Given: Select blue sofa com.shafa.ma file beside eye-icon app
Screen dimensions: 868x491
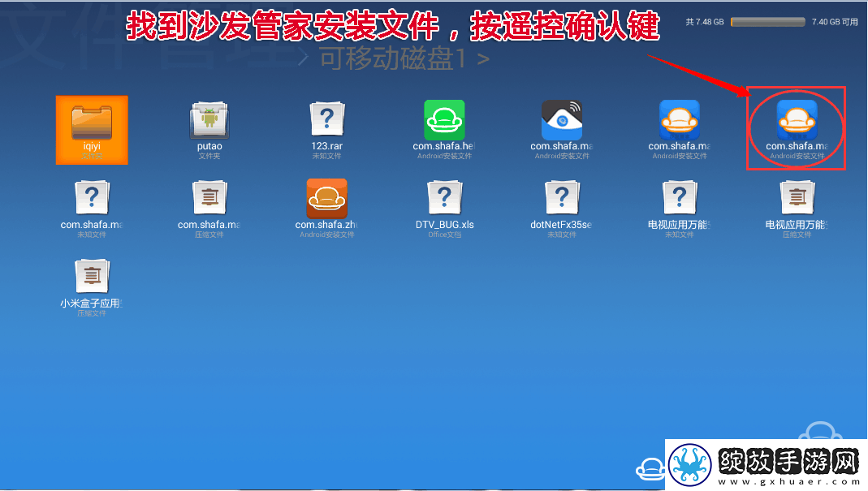Looking at the screenshot, I should point(680,130).
